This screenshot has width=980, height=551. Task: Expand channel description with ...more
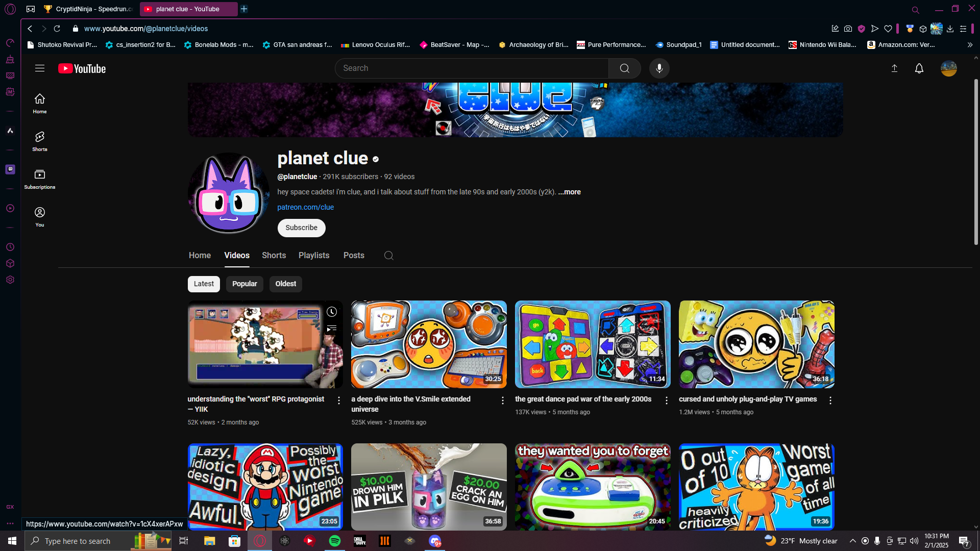569,192
